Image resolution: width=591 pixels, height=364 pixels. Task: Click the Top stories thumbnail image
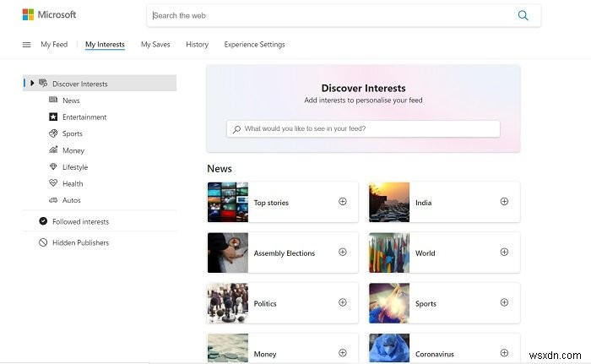[228, 202]
